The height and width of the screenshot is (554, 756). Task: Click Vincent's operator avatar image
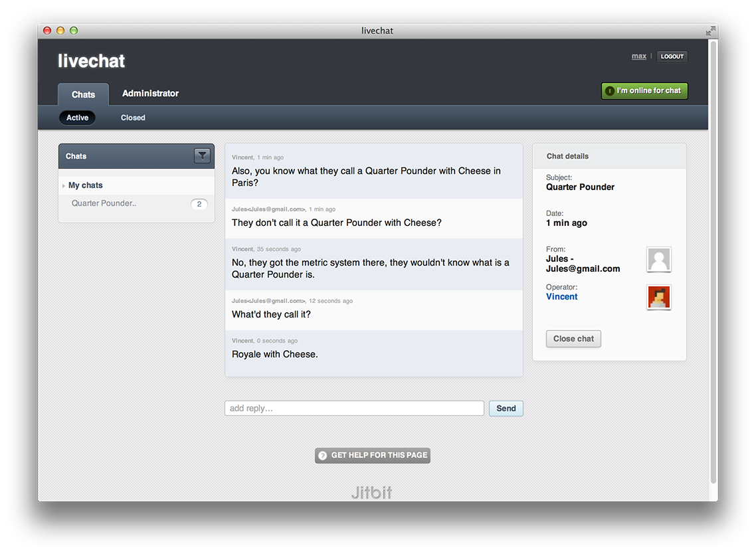[658, 297]
